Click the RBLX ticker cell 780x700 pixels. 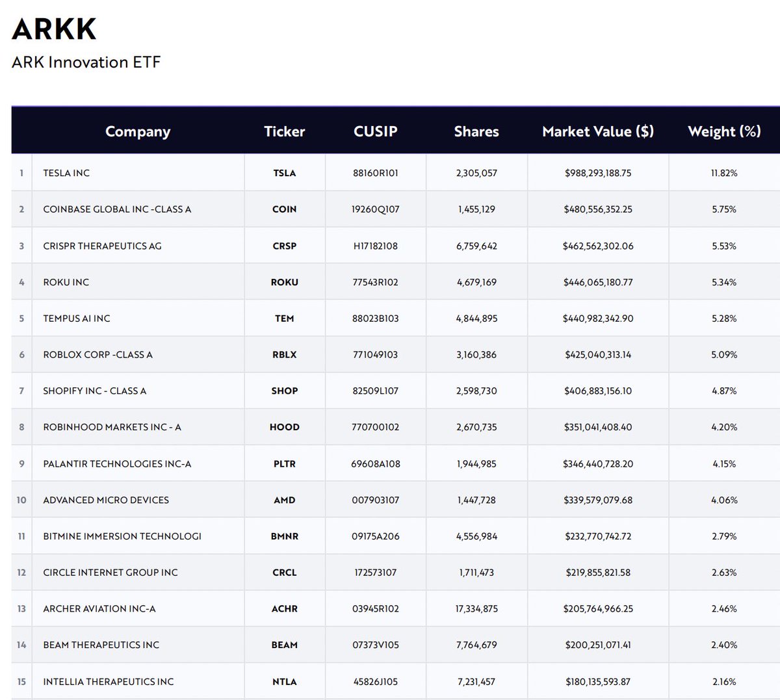[x=285, y=355]
